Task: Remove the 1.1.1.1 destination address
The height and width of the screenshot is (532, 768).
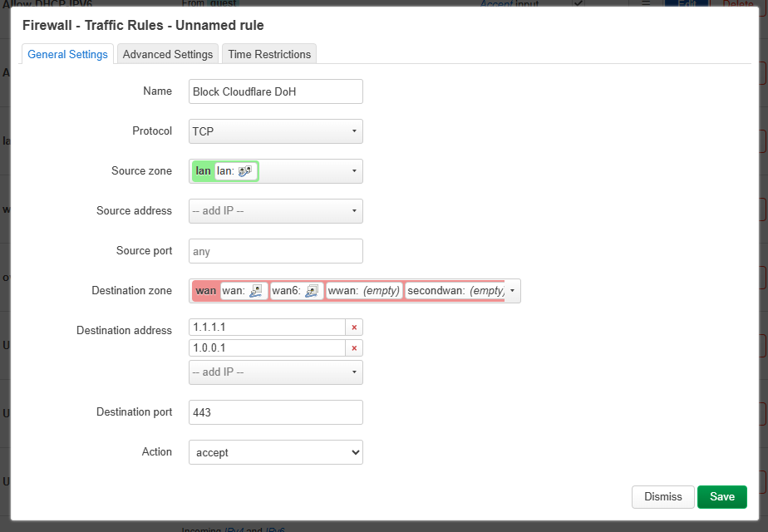Action: [354, 328]
